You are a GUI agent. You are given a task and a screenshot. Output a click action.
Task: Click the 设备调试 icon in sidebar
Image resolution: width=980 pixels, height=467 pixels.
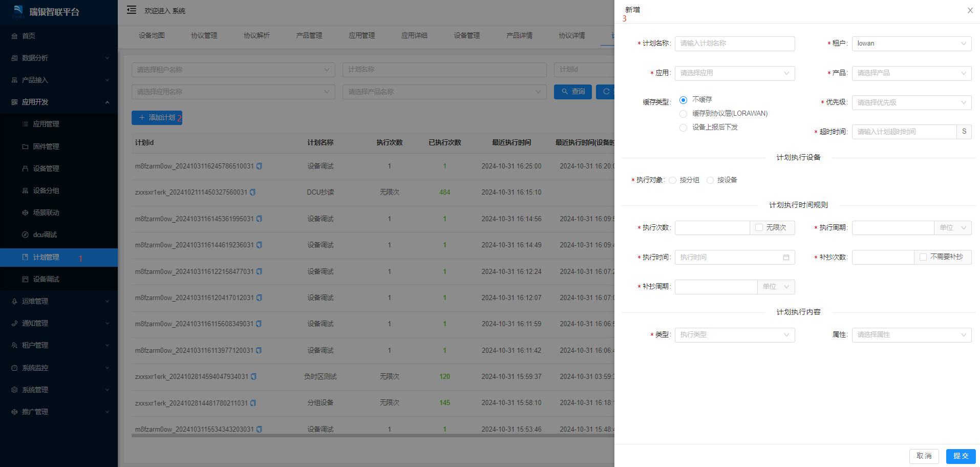point(25,279)
